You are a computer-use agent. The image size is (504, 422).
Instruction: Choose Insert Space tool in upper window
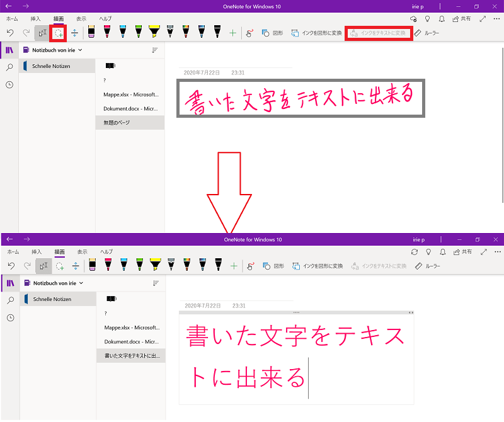pos(74,33)
